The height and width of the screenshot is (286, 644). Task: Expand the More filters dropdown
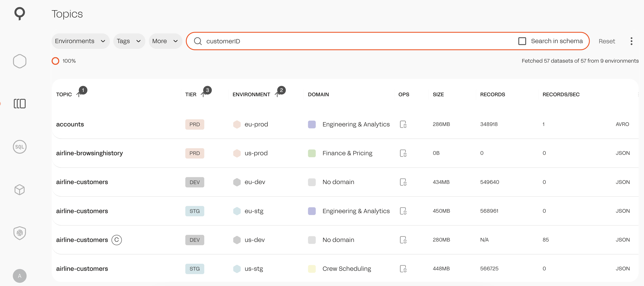click(x=165, y=41)
